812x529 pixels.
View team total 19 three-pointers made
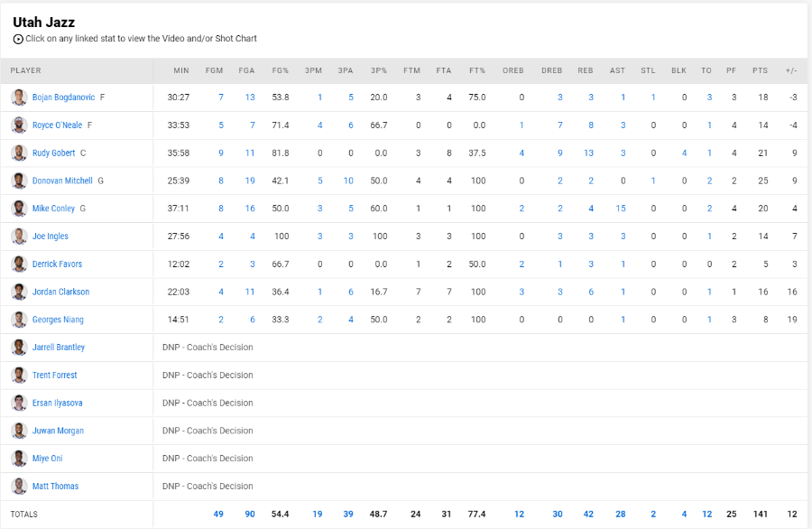(317, 514)
